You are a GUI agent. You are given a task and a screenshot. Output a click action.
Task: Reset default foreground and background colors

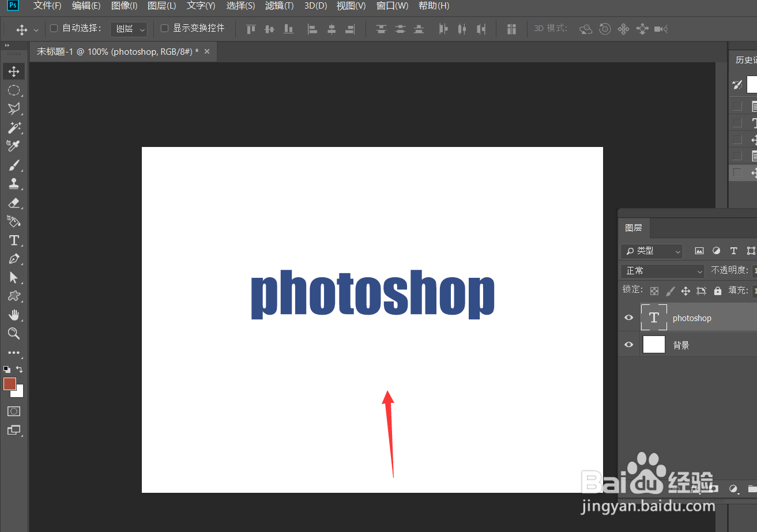6,369
